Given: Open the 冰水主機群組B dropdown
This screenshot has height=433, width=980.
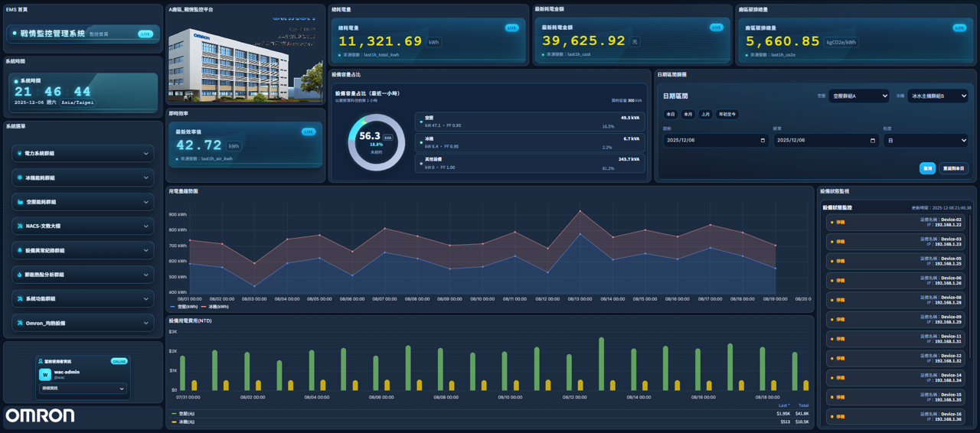Looking at the screenshot, I should click(938, 96).
